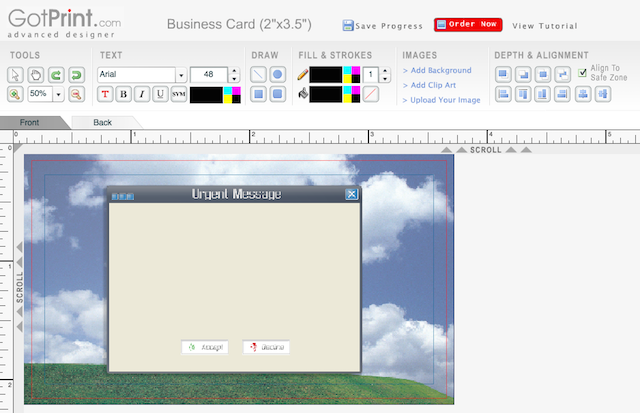Switch to the Front tab
Viewport: 640px width, 413px height.
[30, 122]
